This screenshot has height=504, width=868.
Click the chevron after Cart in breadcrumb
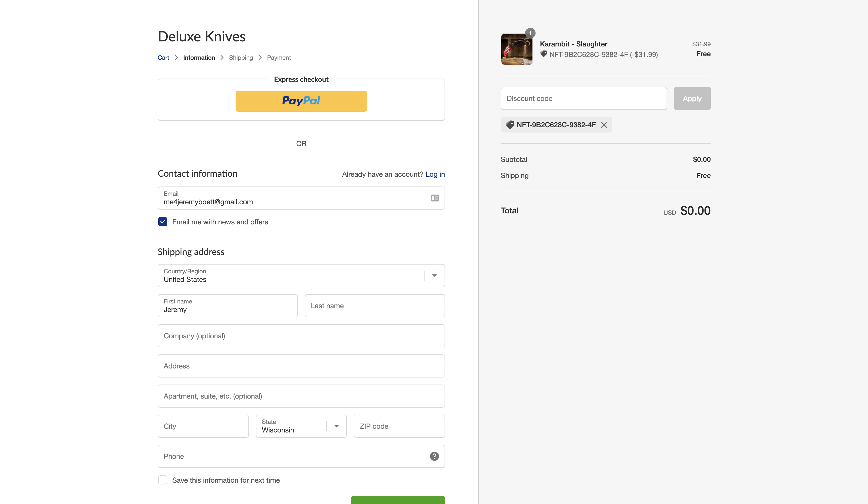[176, 57]
